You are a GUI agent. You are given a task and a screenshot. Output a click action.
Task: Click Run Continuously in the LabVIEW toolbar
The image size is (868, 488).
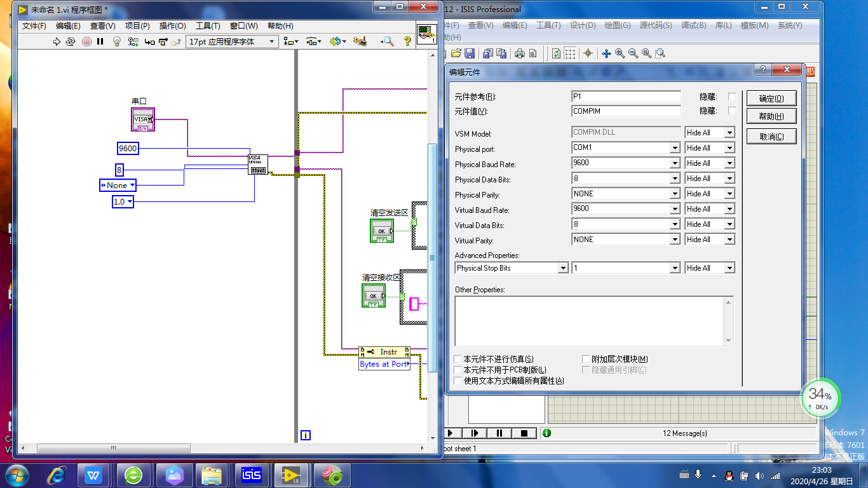(x=71, y=41)
